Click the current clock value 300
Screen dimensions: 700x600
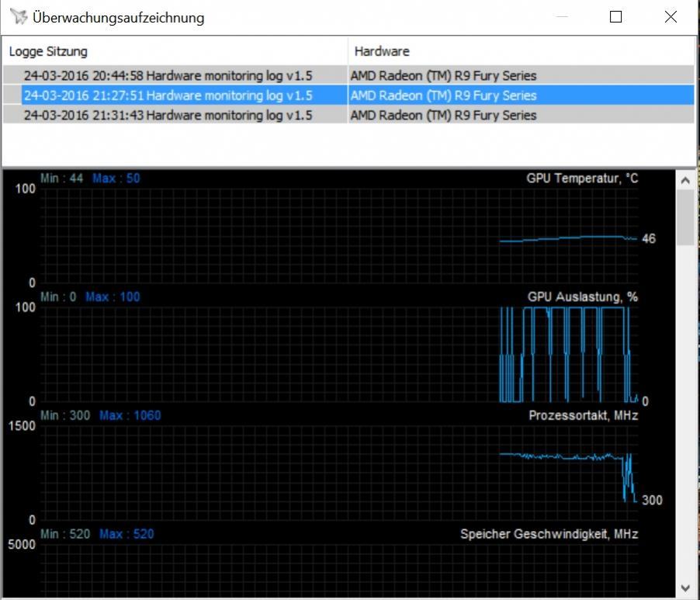tap(652, 500)
